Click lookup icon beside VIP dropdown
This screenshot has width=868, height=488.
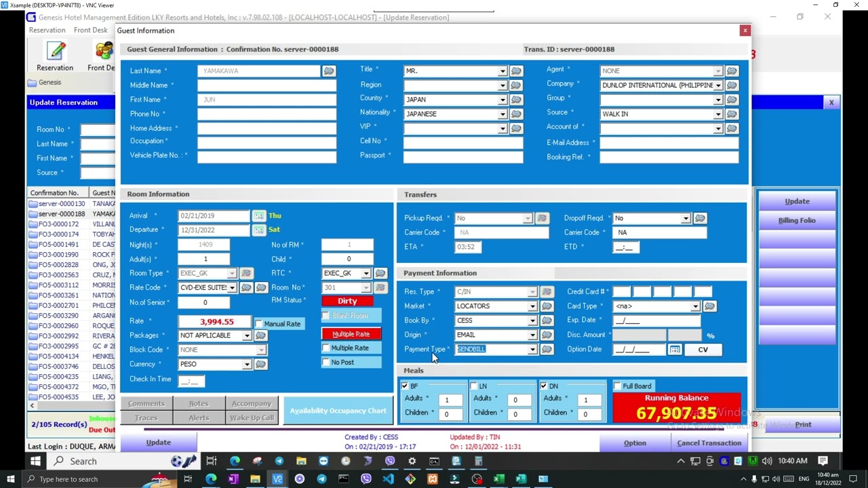[x=516, y=128]
